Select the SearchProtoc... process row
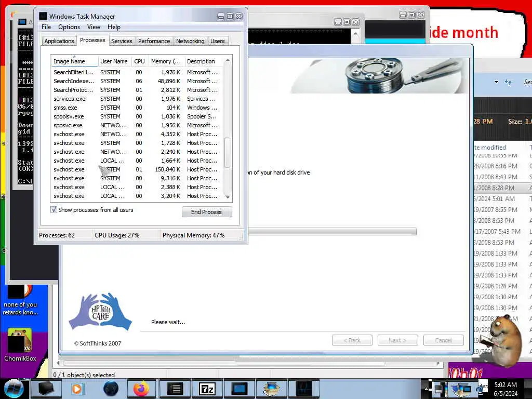The width and height of the screenshot is (532, 399). point(137,90)
